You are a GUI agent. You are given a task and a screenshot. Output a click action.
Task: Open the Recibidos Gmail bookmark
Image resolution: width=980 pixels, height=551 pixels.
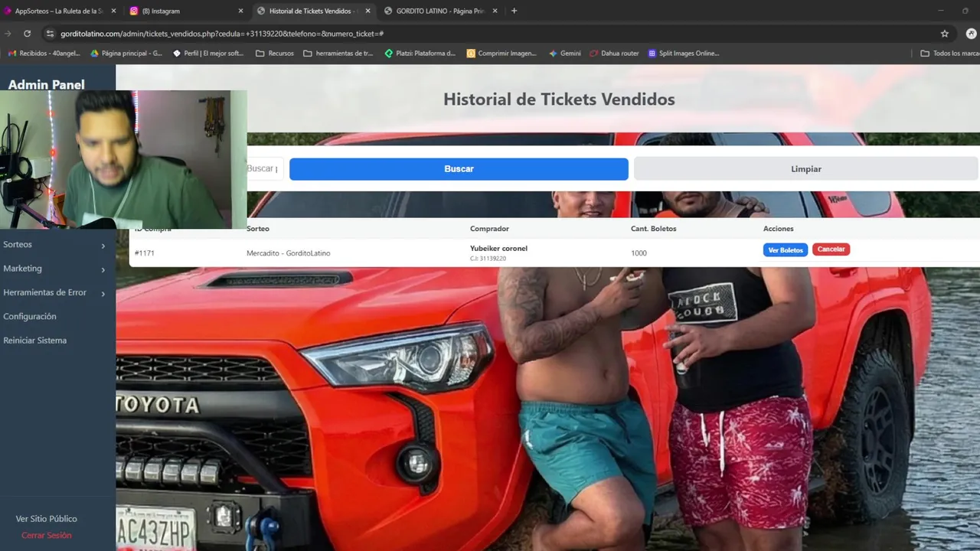tap(44, 54)
